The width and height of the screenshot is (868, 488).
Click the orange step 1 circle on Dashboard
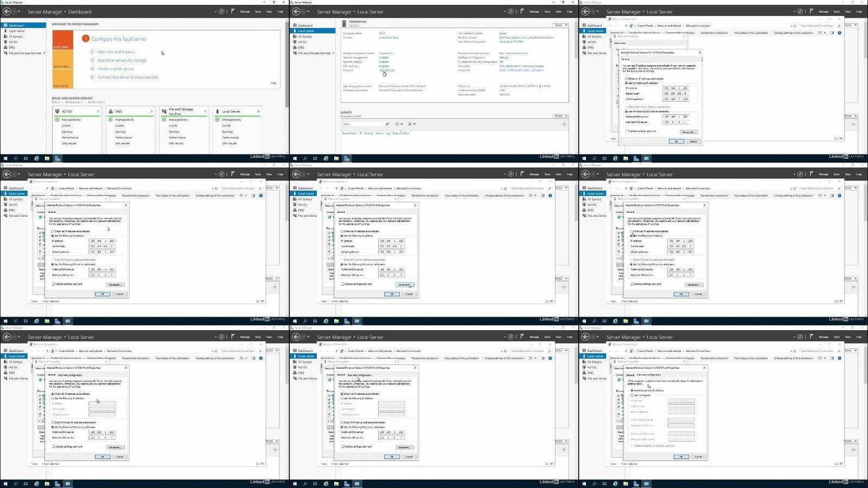[86, 39]
